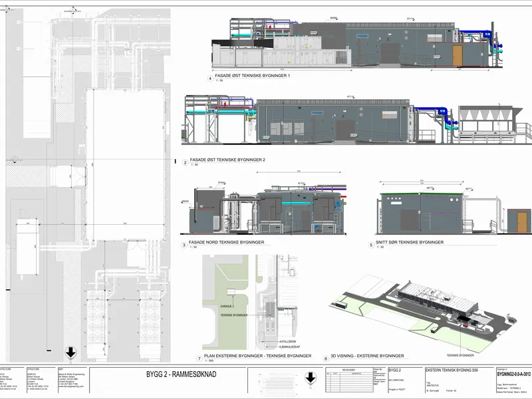Click the title 'FASADE ØST TEKNISKE BYGNINGER 1'

click(253, 76)
